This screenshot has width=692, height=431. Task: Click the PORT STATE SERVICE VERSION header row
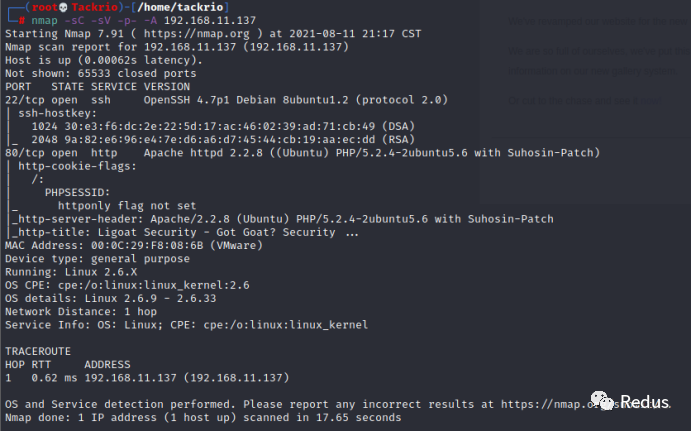(85, 86)
